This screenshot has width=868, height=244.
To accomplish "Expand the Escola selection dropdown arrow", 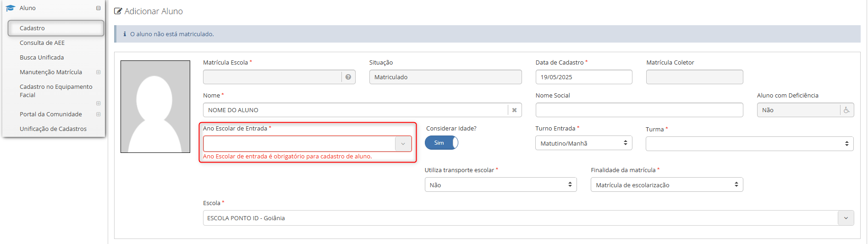I will click(846, 218).
